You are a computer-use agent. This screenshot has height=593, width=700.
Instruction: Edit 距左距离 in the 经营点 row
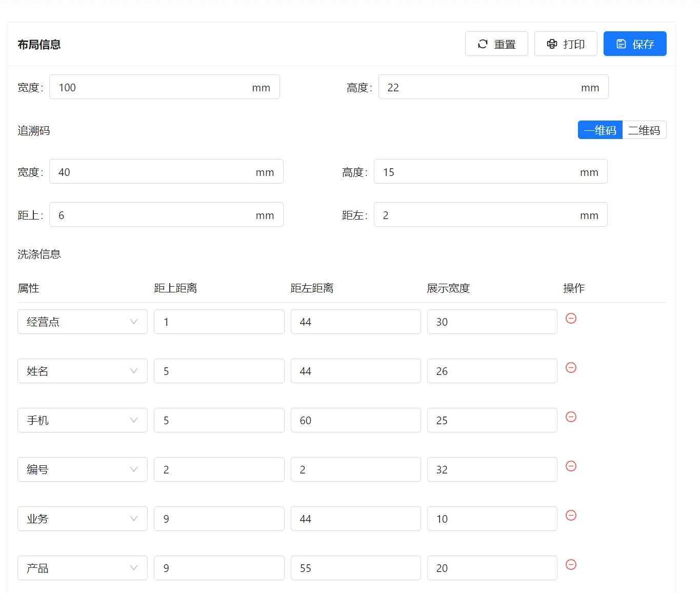[356, 322]
